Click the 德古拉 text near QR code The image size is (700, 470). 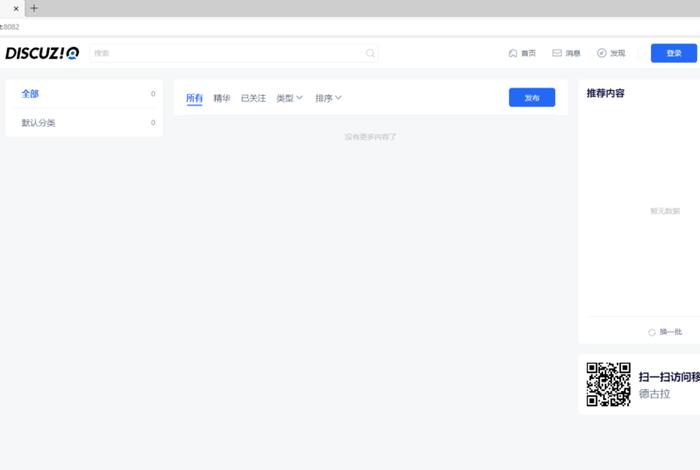click(x=654, y=394)
